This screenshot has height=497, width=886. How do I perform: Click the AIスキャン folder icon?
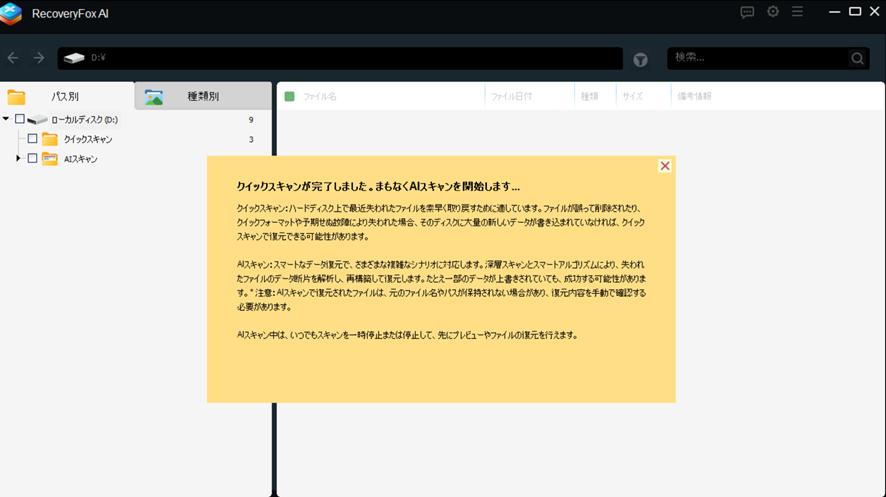tap(50, 159)
